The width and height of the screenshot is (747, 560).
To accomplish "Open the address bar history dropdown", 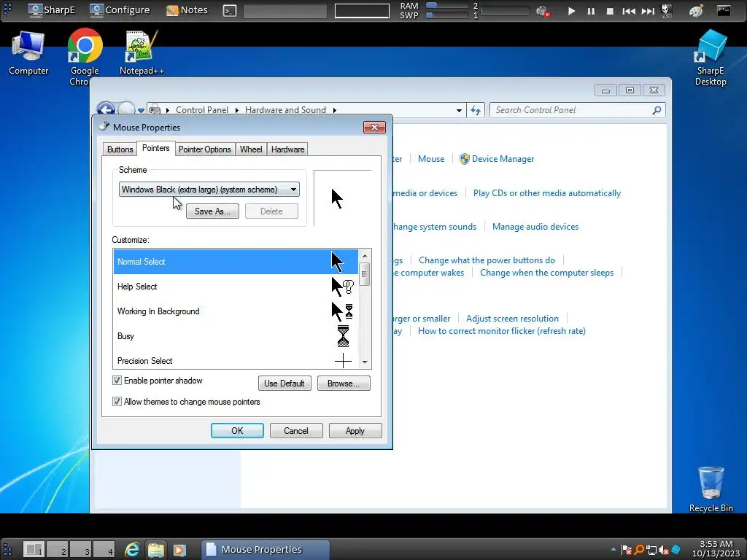I will pyautogui.click(x=459, y=111).
